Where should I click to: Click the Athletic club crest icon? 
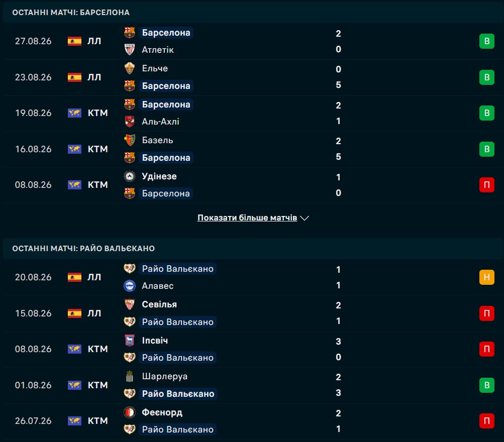[x=130, y=49]
